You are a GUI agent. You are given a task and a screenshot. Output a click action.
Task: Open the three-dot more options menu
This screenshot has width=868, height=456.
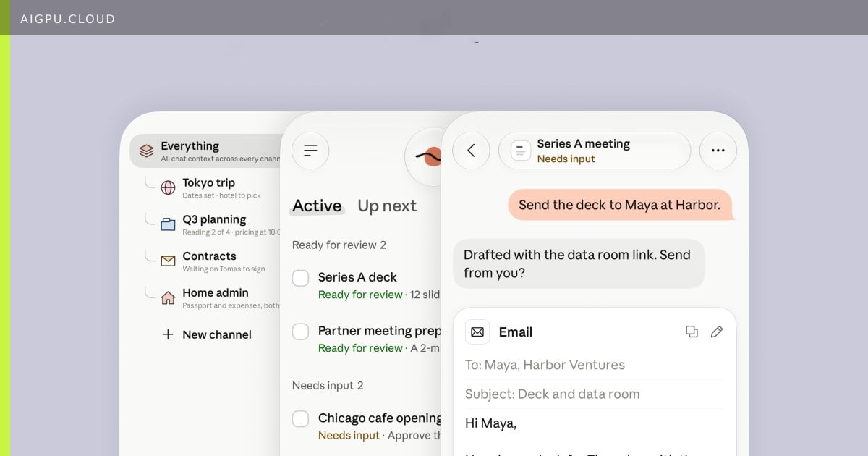[718, 151]
